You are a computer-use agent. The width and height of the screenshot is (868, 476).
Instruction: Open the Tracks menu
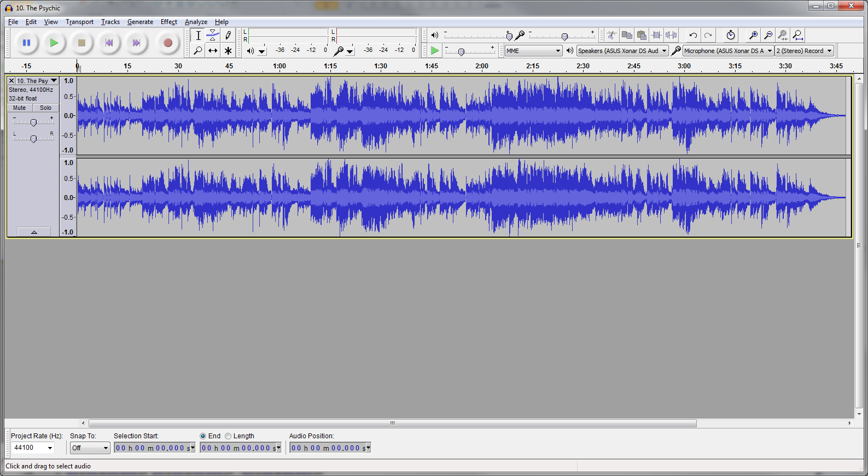[110, 22]
